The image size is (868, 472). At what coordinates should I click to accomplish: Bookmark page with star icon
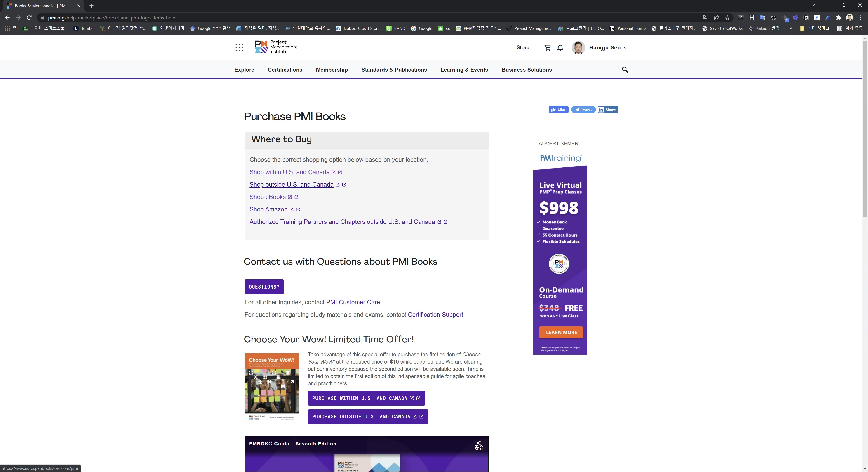[727, 18]
